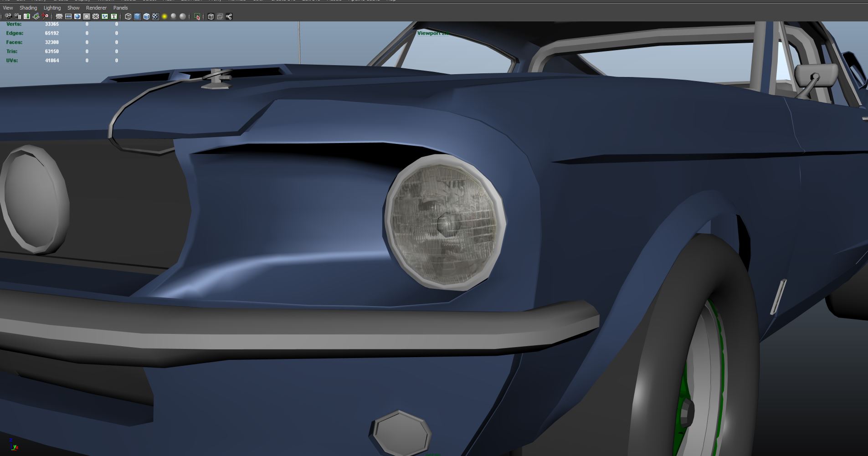868x456 pixels.
Task: Open the Panels menu
Action: coord(120,8)
